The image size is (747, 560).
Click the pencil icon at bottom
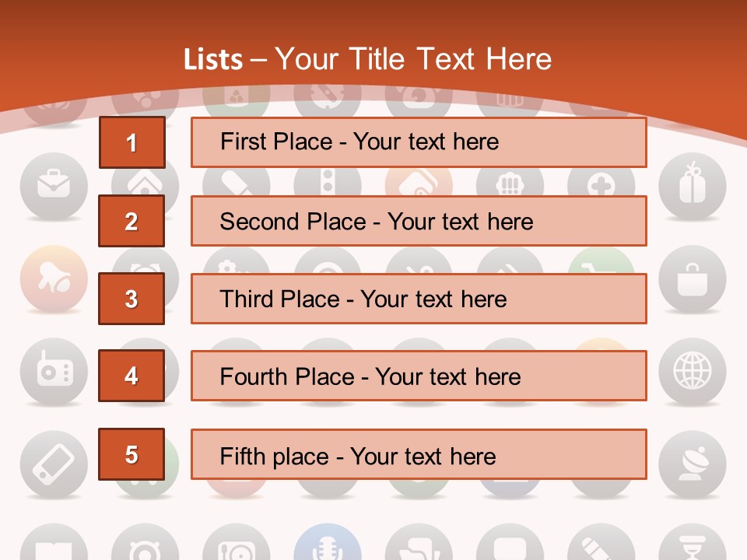coord(601,547)
